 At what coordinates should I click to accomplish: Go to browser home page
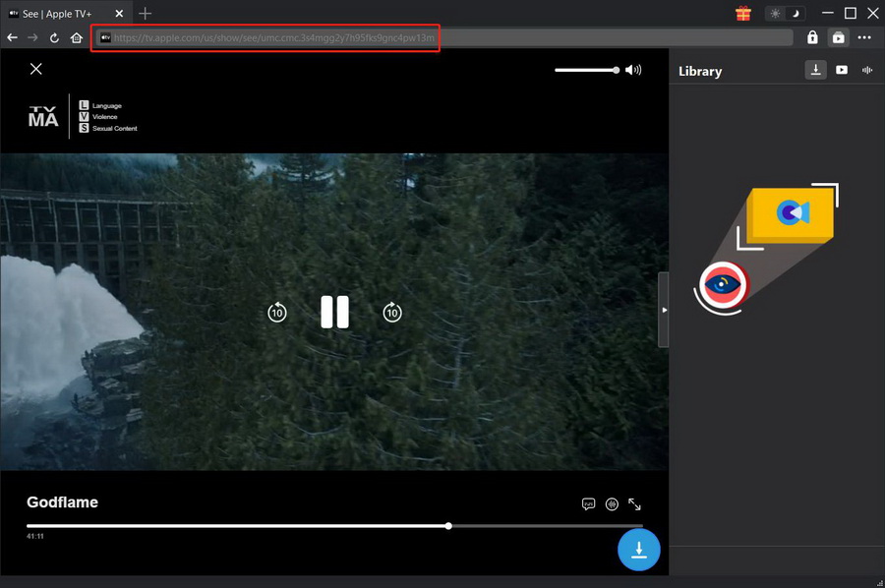pos(77,37)
